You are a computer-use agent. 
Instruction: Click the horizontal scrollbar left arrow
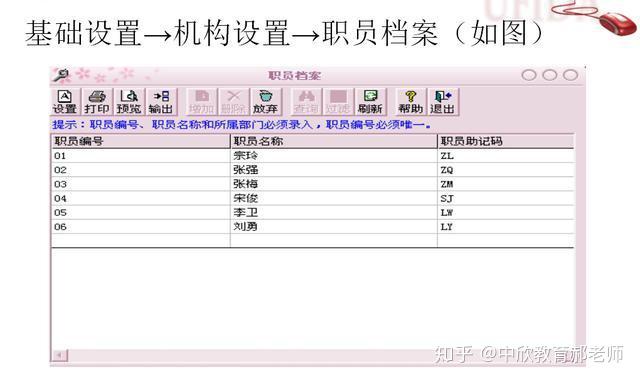(x=60, y=355)
